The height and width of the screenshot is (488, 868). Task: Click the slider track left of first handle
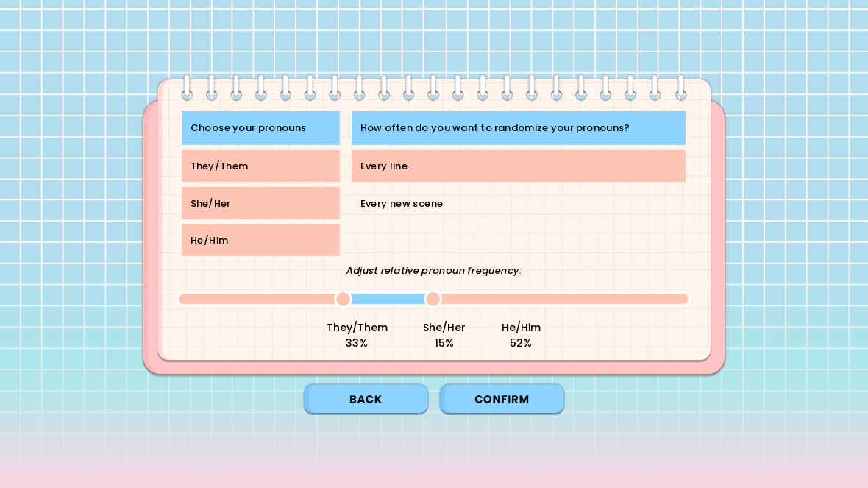[257, 299]
